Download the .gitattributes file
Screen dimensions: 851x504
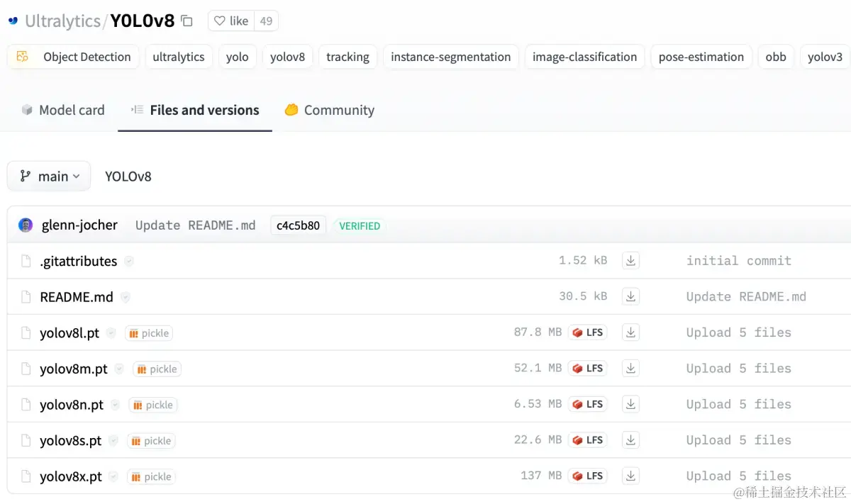(630, 261)
